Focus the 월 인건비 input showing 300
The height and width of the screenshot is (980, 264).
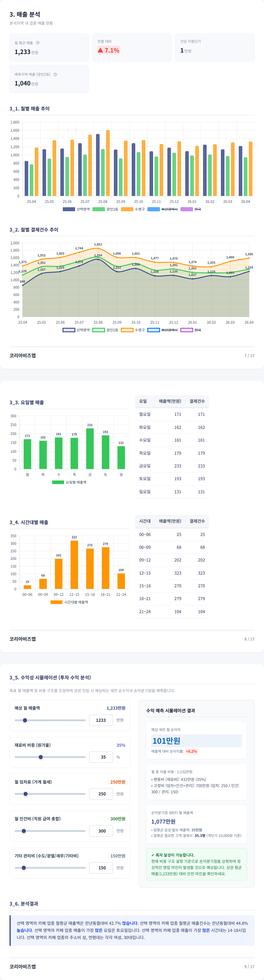pyautogui.click(x=101, y=831)
